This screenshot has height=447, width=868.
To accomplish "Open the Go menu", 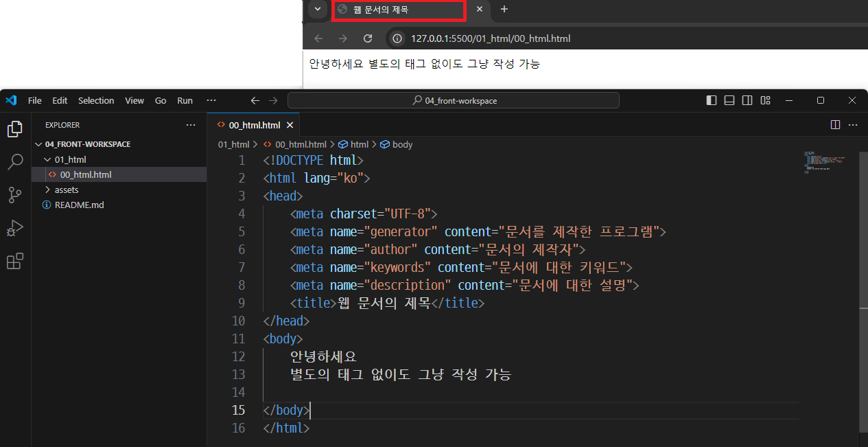I will 161,100.
